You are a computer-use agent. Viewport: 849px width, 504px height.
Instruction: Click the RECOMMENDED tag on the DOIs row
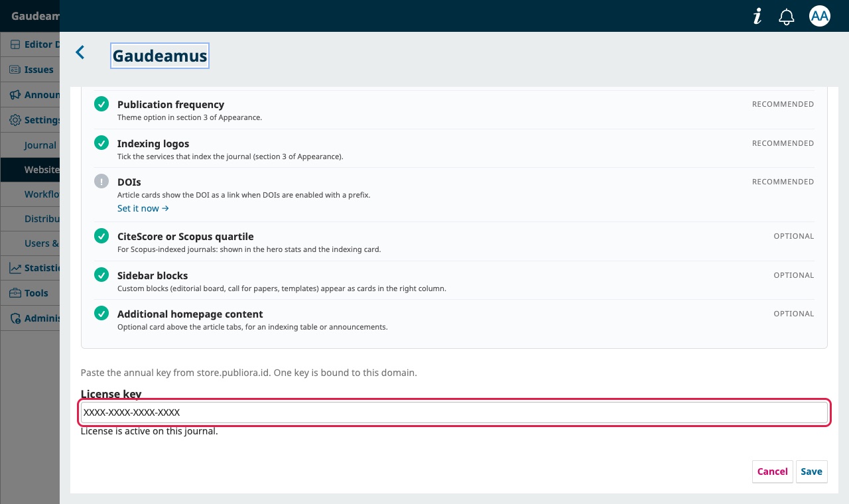pyautogui.click(x=783, y=182)
